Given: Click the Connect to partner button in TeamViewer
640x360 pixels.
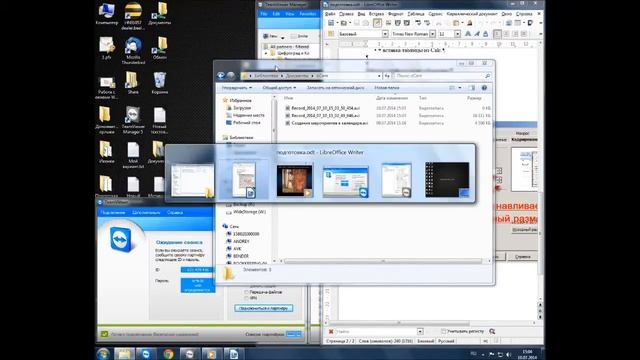Looking at the screenshot, I should coord(264,308).
